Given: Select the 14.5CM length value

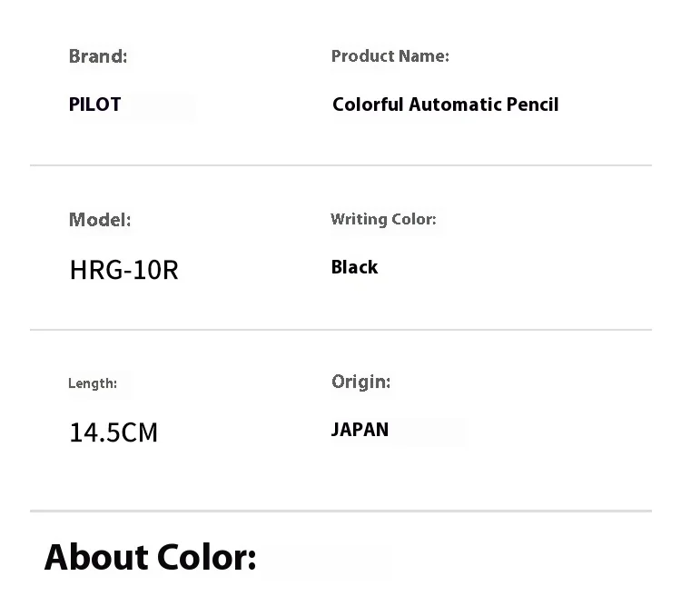Looking at the screenshot, I should [x=113, y=432].
